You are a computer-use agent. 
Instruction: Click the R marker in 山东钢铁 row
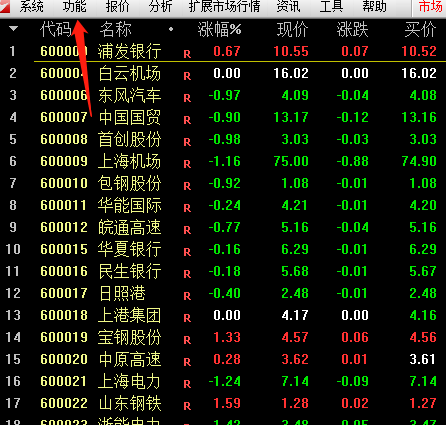pos(187,406)
